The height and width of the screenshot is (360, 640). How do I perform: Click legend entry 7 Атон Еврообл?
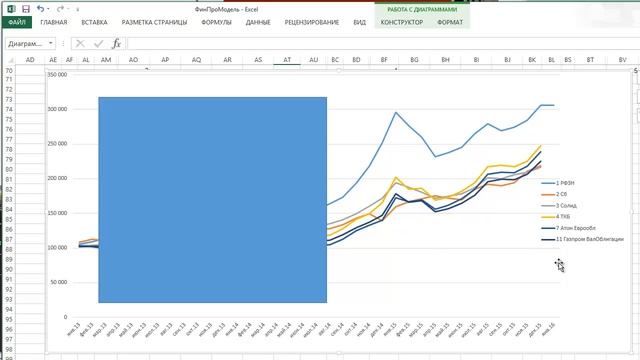569,228
